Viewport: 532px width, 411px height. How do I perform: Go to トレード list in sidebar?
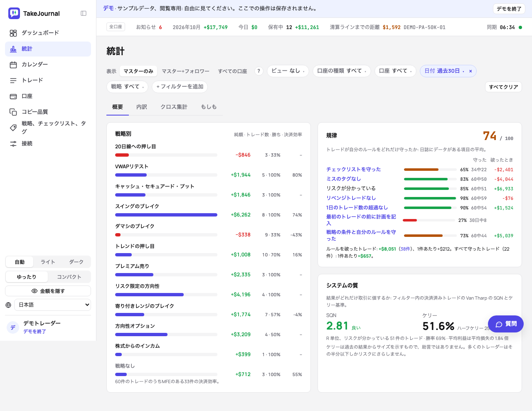pyautogui.click(x=48, y=80)
